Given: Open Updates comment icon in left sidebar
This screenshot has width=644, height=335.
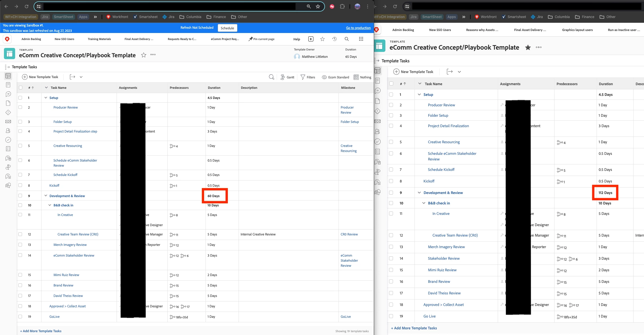Looking at the screenshot, I should (8, 94).
